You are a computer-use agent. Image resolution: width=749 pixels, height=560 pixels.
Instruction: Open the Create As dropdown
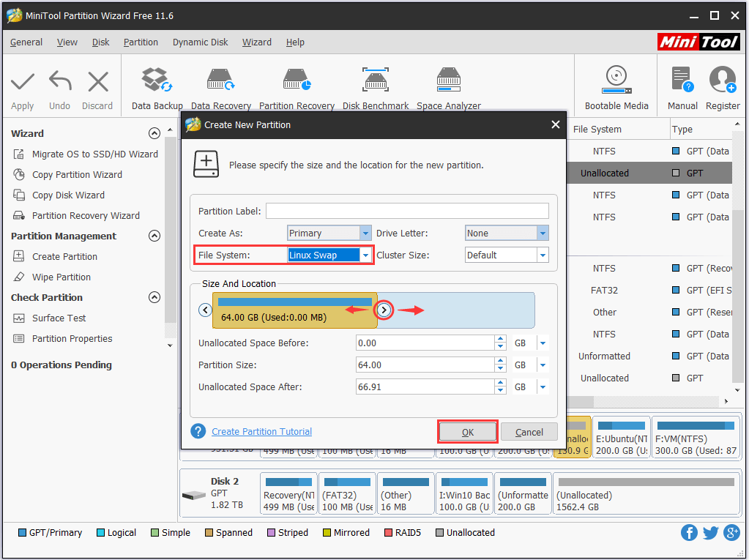coord(365,233)
